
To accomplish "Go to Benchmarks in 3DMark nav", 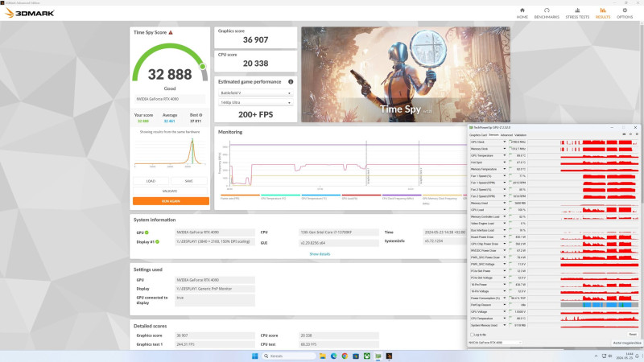I will point(547,13).
